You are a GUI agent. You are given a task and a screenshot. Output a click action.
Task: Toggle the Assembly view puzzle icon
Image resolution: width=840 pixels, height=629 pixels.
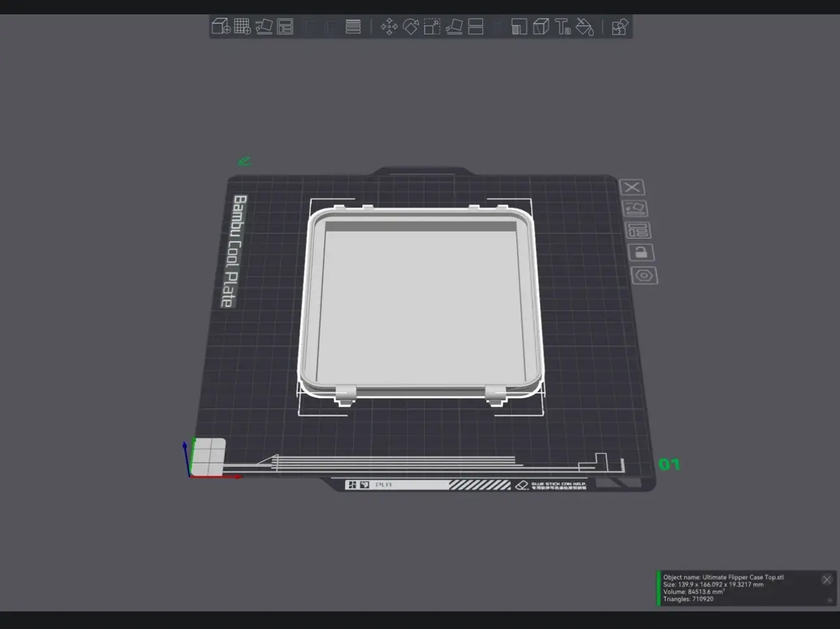pyautogui.click(x=619, y=27)
